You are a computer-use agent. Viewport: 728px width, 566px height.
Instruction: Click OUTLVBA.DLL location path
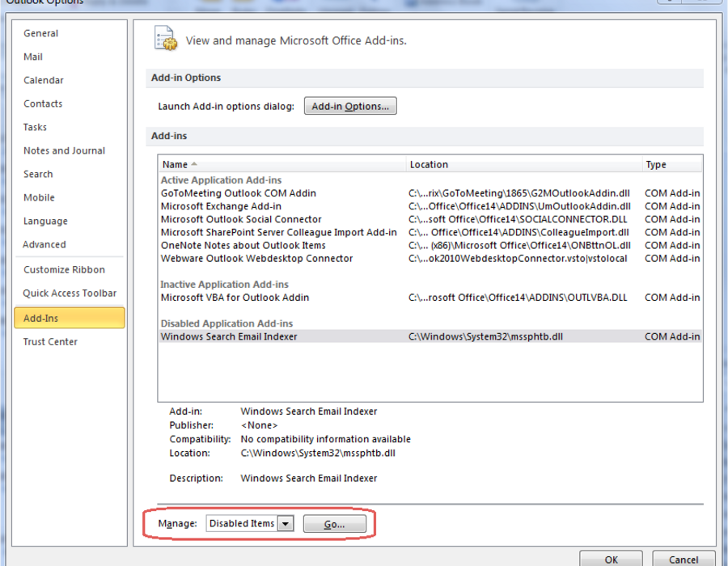(518, 298)
